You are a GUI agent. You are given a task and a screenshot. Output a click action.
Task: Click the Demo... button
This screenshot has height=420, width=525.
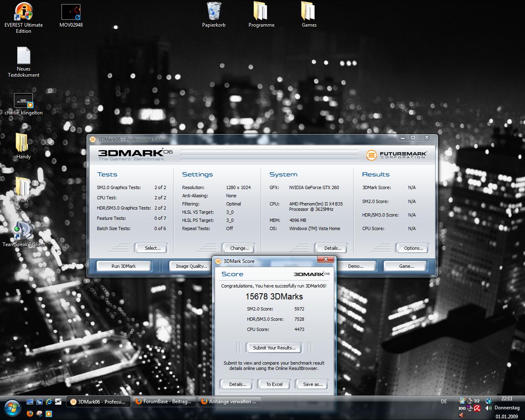click(356, 266)
